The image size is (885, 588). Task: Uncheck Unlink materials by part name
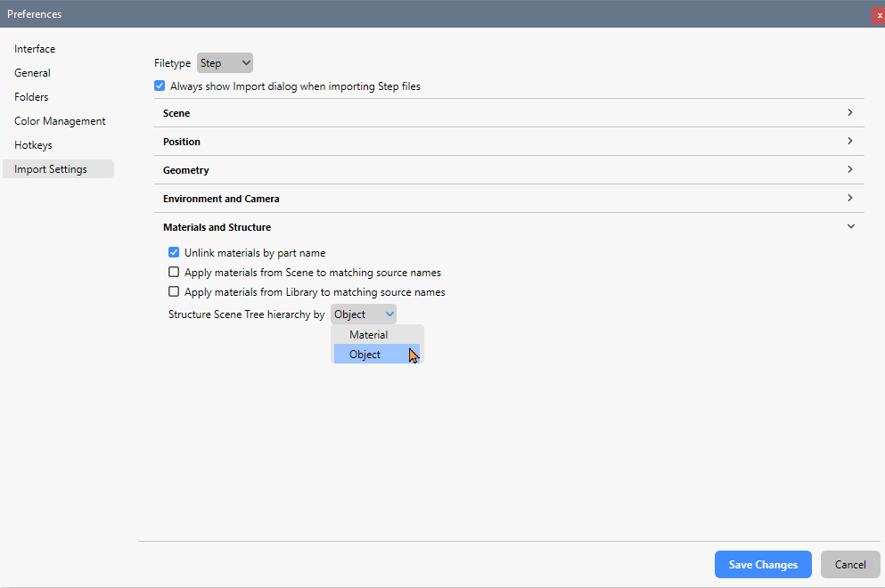click(174, 252)
